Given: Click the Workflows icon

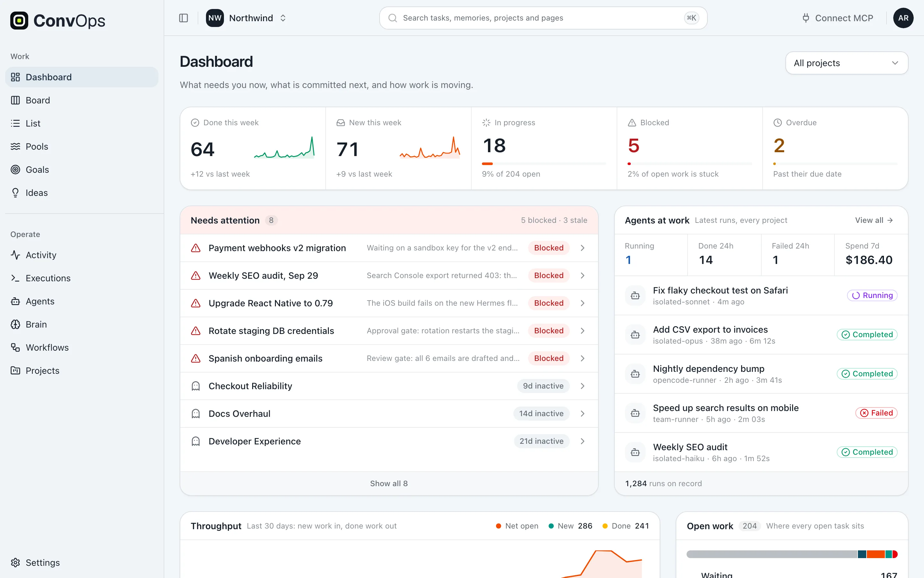Looking at the screenshot, I should pyautogui.click(x=15, y=347).
